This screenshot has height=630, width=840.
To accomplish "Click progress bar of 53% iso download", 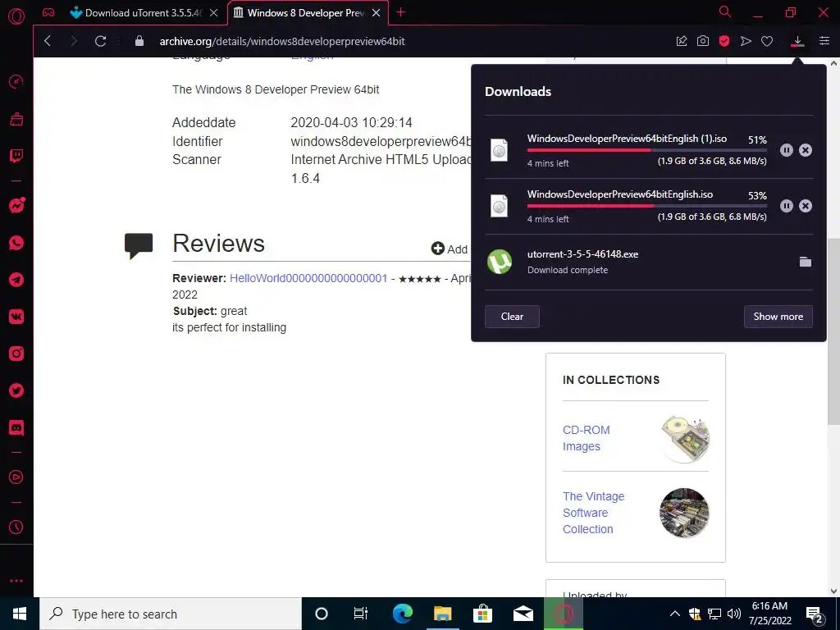I will pyautogui.click(x=646, y=206).
